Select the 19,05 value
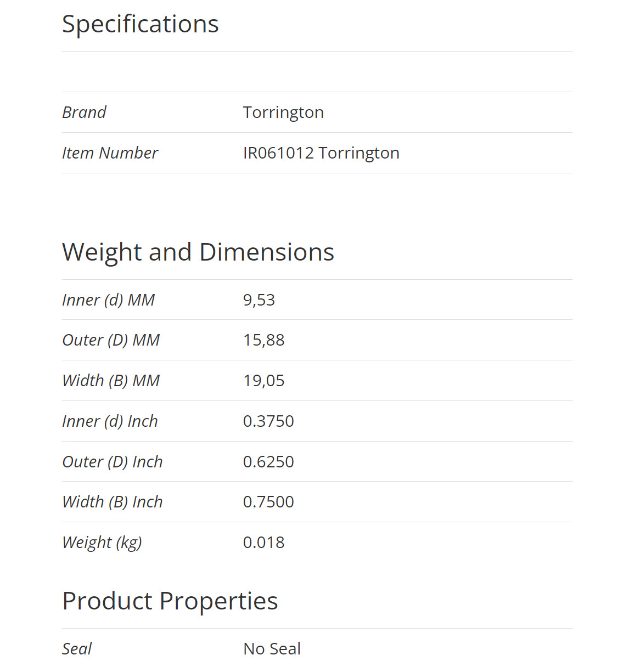This screenshot has width=618, height=672. click(264, 381)
